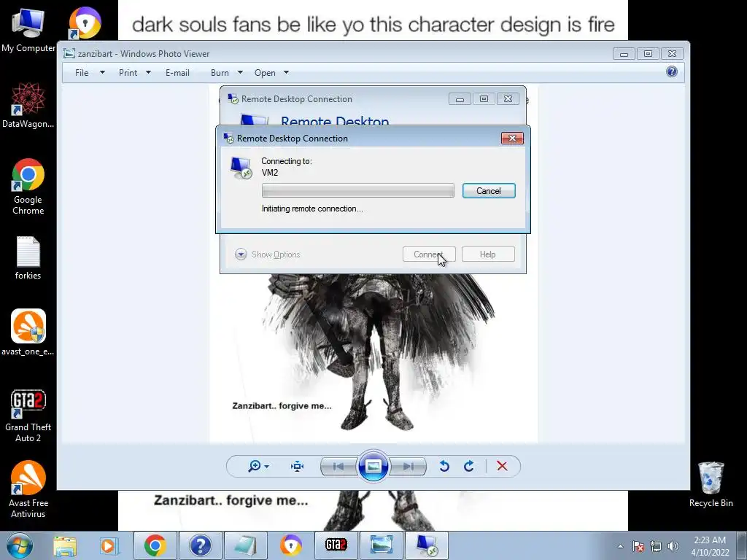The height and width of the screenshot is (560, 747).
Task: Switch to GTA2 in the taskbar
Action: coord(336,545)
